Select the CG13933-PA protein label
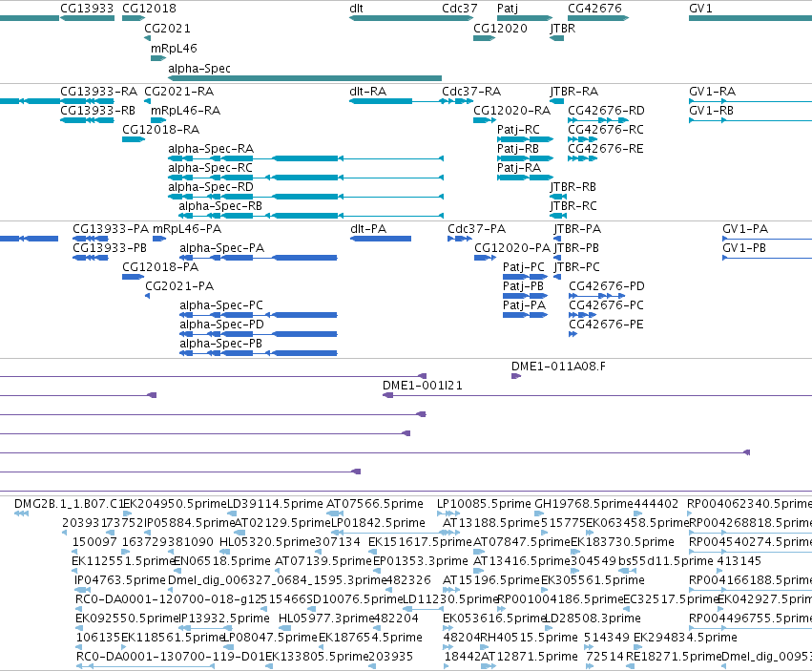The image size is (812, 671). (111, 228)
